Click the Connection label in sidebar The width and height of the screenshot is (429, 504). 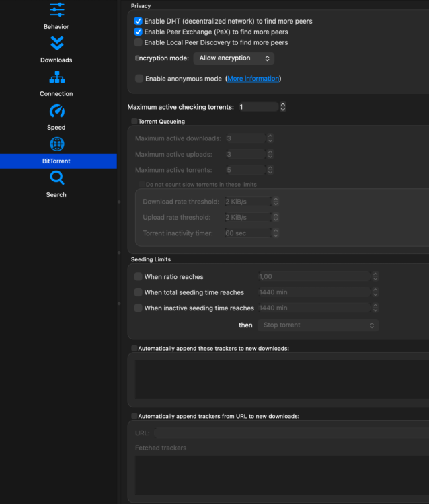(x=56, y=94)
